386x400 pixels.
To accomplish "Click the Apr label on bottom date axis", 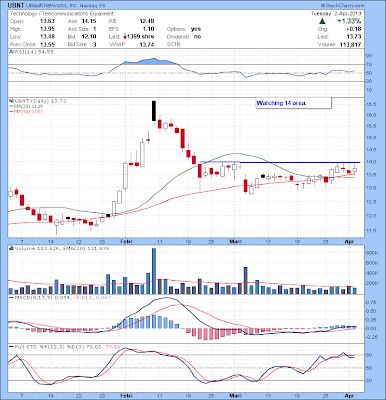I will [x=349, y=396].
